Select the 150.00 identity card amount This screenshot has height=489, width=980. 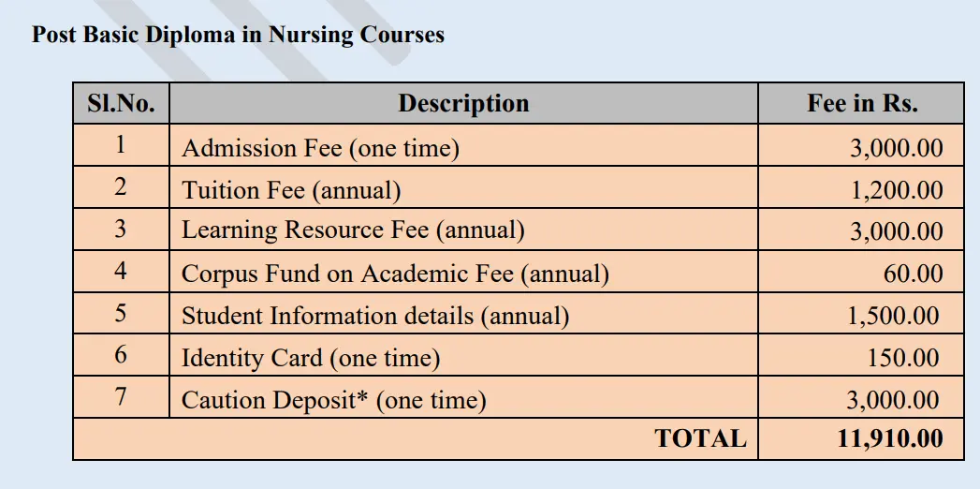[x=903, y=358]
